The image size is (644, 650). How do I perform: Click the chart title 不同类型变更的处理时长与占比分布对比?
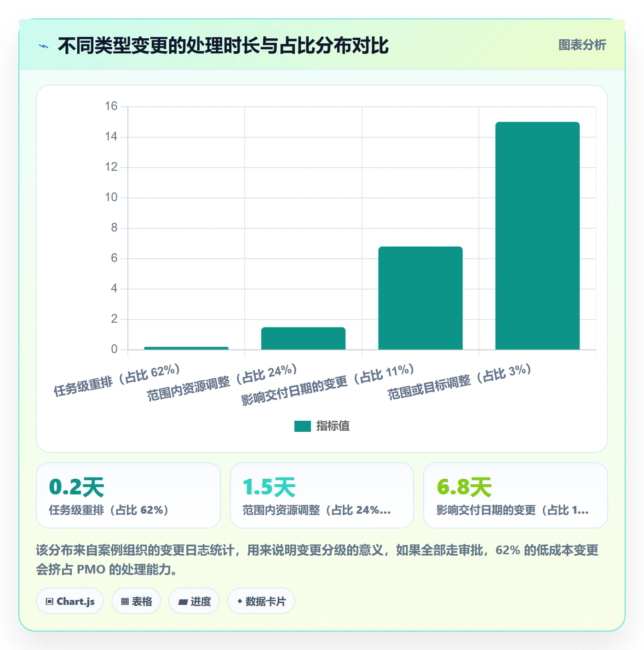pyautogui.click(x=224, y=46)
